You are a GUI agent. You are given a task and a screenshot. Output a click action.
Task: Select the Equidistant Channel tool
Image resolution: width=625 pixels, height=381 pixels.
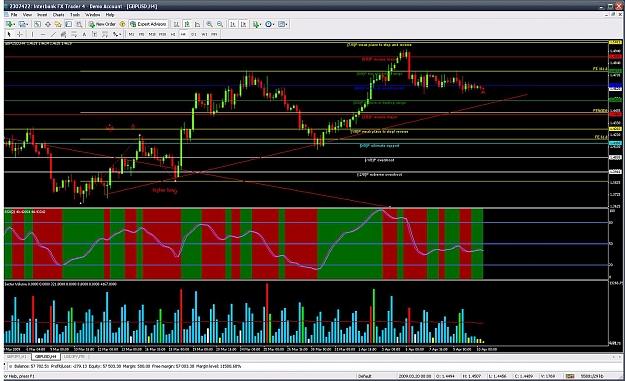coord(63,34)
